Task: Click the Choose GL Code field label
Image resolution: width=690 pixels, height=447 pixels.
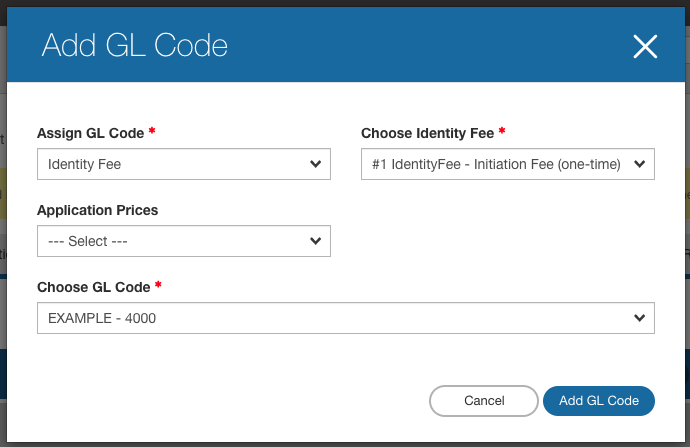Action: (x=93, y=287)
